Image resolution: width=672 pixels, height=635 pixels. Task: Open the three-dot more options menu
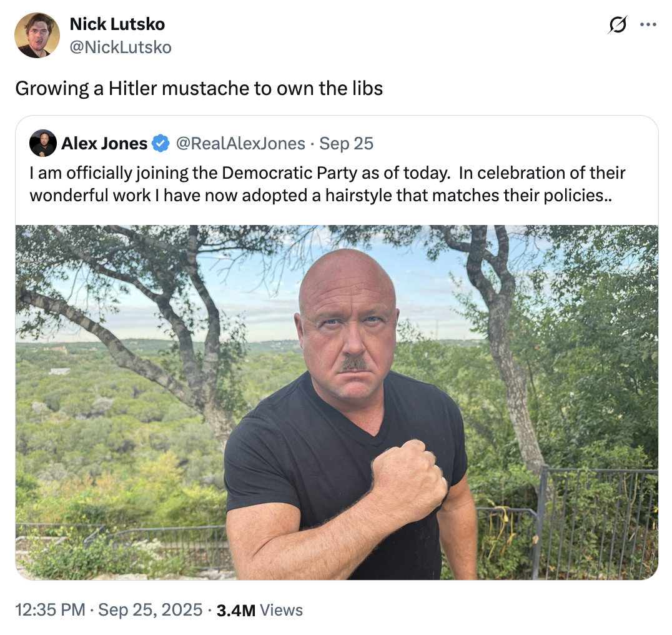tap(648, 25)
